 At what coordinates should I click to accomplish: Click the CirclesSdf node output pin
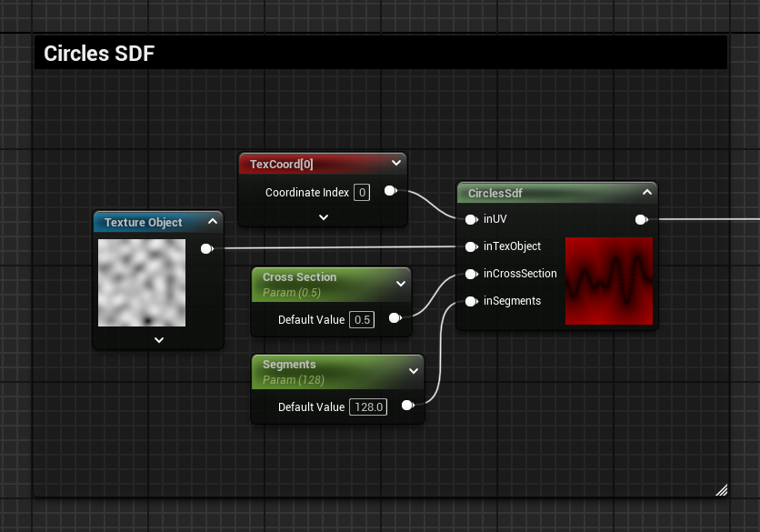click(640, 219)
